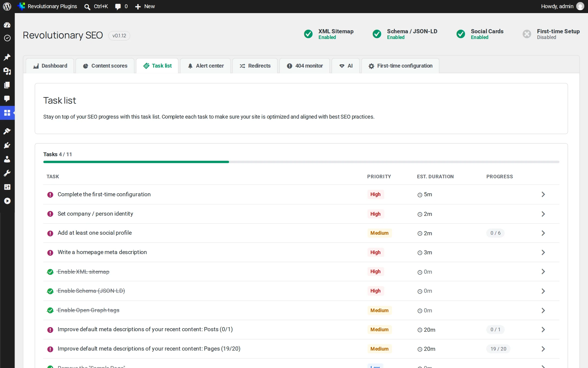Switch to the Dashboard tab

tap(50, 66)
